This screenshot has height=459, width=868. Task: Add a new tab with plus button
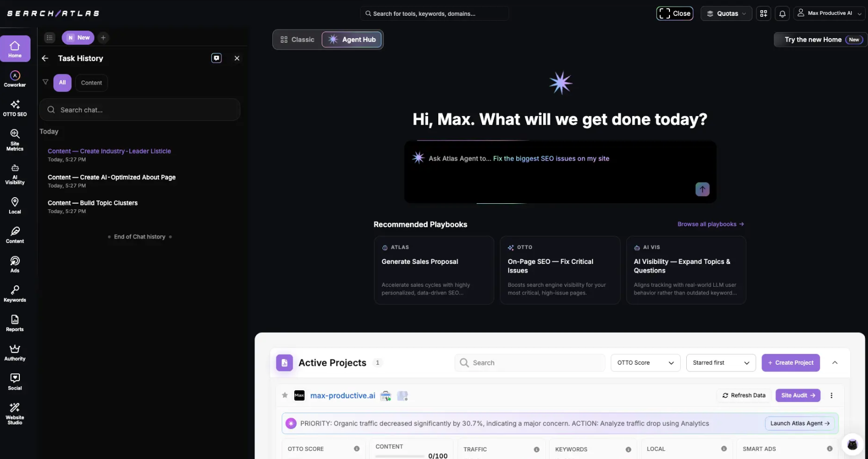(x=103, y=38)
